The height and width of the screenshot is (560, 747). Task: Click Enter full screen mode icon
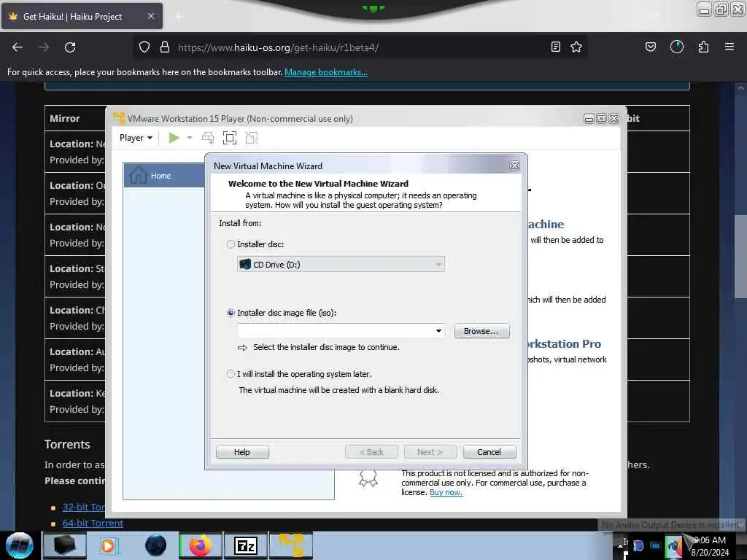(x=230, y=138)
